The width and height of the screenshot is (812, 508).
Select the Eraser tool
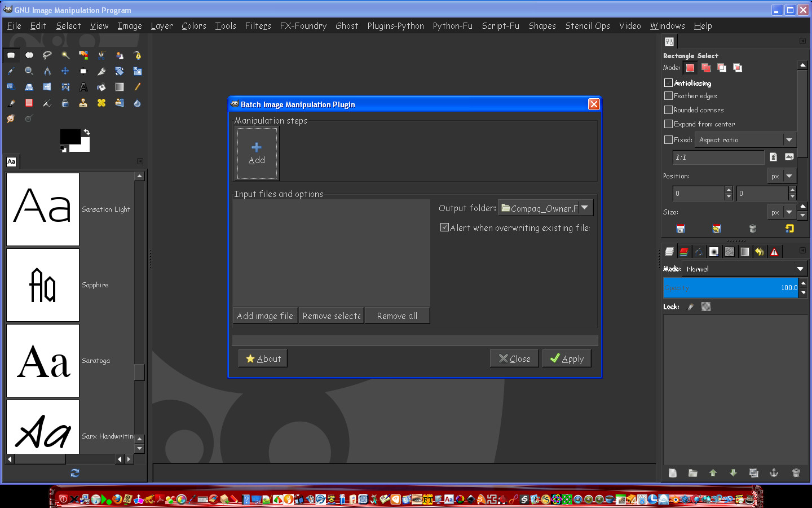click(x=29, y=103)
